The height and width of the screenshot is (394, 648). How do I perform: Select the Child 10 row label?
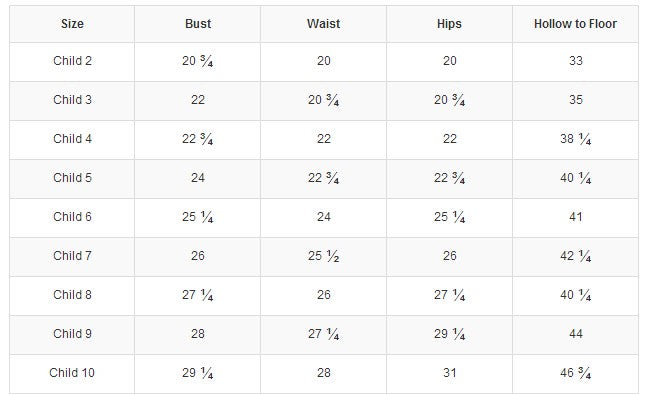pos(72,373)
